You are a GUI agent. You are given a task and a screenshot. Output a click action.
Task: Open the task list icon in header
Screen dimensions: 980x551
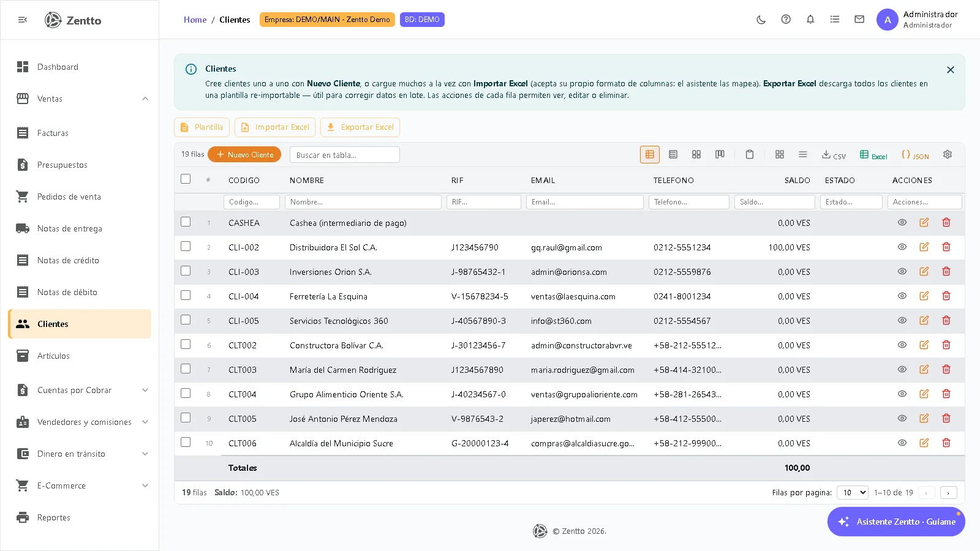[835, 20]
